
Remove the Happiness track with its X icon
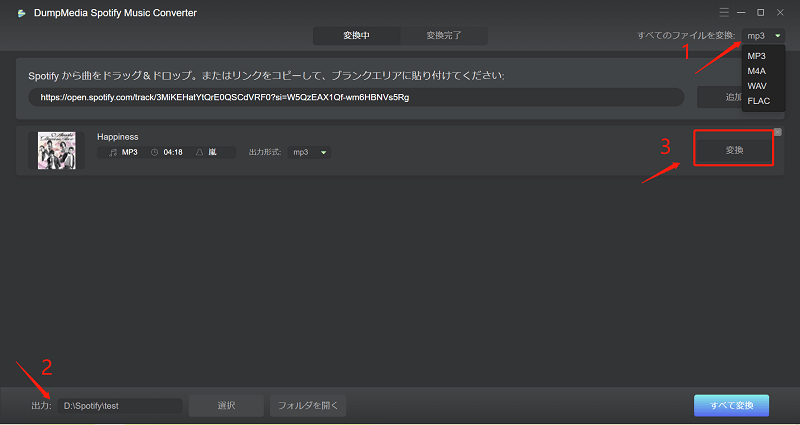pyautogui.click(x=778, y=132)
